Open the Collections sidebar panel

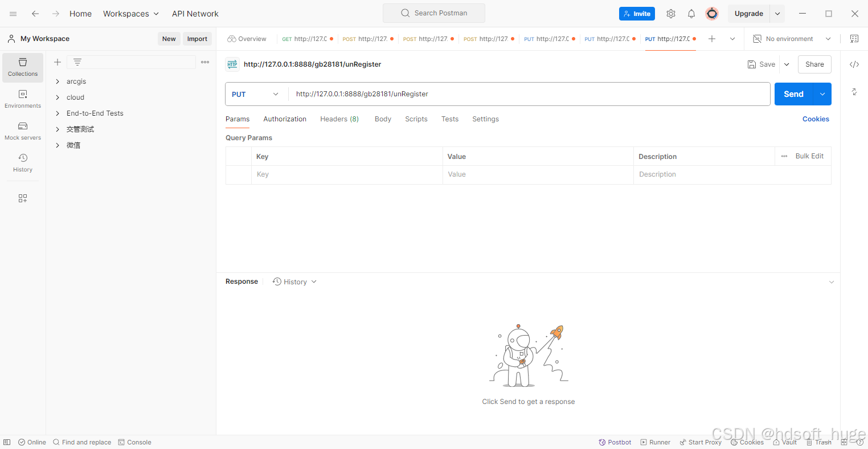(23, 67)
